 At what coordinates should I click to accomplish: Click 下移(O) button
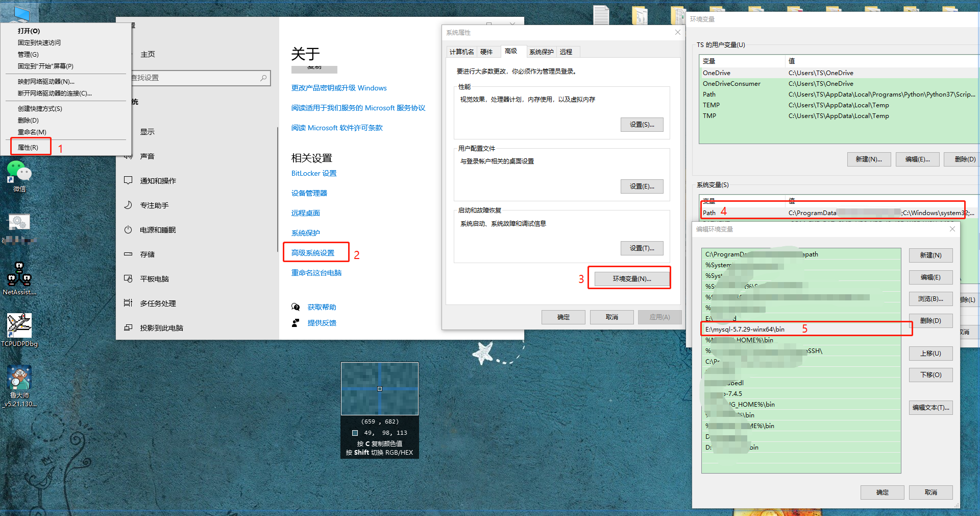point(930,375)
